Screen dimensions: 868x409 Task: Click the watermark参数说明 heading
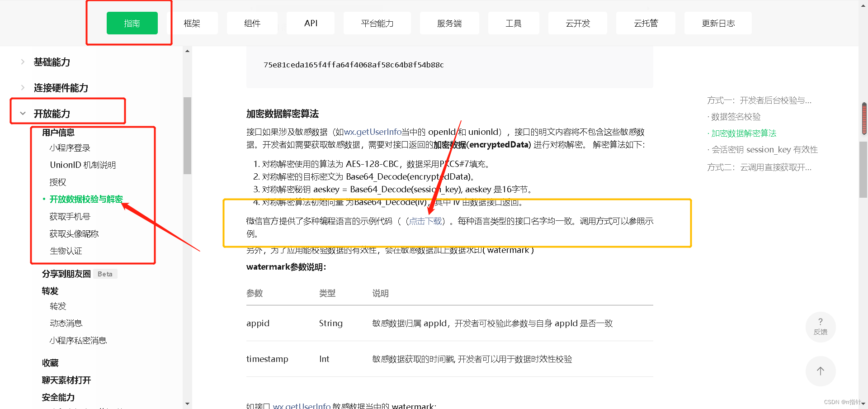(286, 267)
